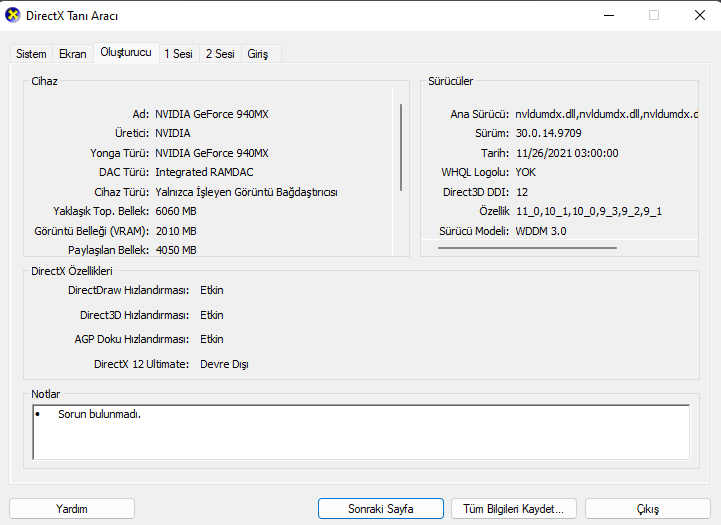Click the Ana Sürücü nvldumdx.dll value
Image resolution: width=721 pixels, height=525 pixels.
[607, 114]
